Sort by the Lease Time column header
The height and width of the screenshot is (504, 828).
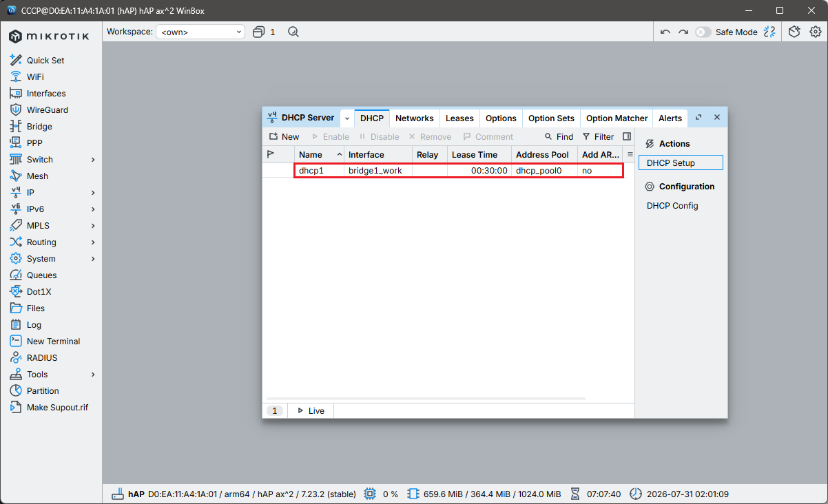coord(479,154)
